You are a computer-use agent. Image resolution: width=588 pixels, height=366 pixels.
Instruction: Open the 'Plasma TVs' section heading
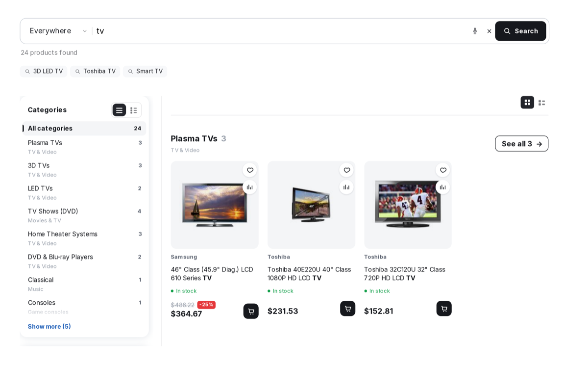[x=194, y=138]
